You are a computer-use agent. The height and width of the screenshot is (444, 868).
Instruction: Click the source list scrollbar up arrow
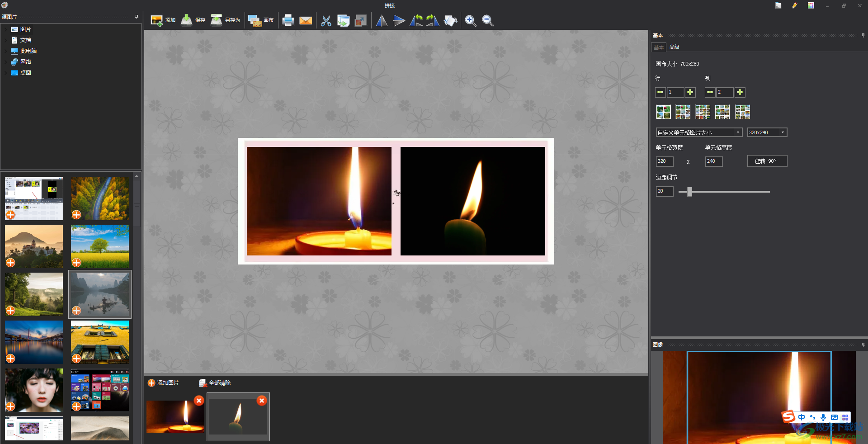pos(137,176)
